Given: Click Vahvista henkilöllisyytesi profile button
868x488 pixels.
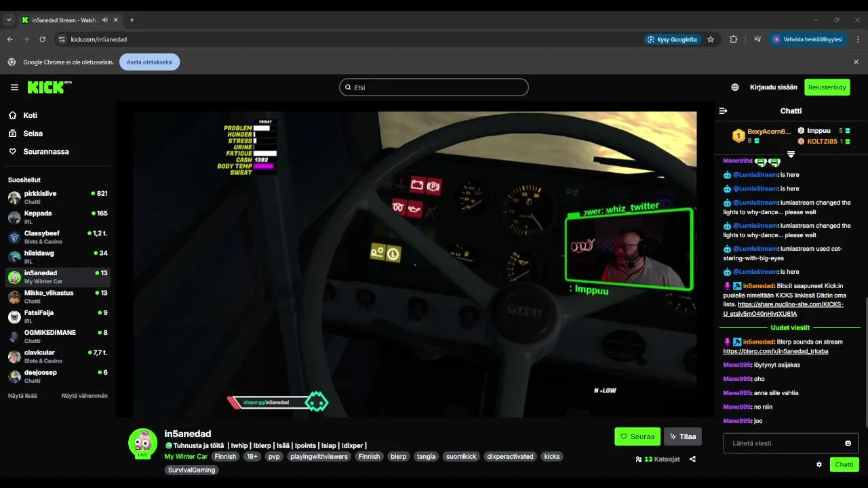Looking at the screenshot, I should click(x=807, y=39).
